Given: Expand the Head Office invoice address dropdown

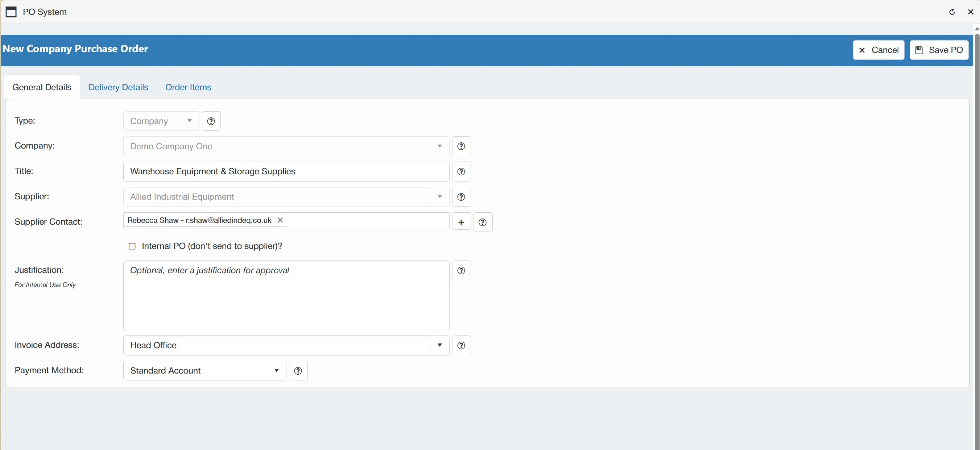Looking at the screenshot, I should 286,345.
